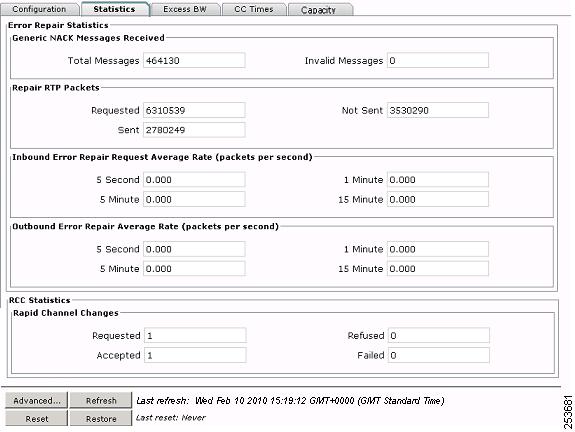
Task: Click the Advanced... button
Action: click(36, 400)
